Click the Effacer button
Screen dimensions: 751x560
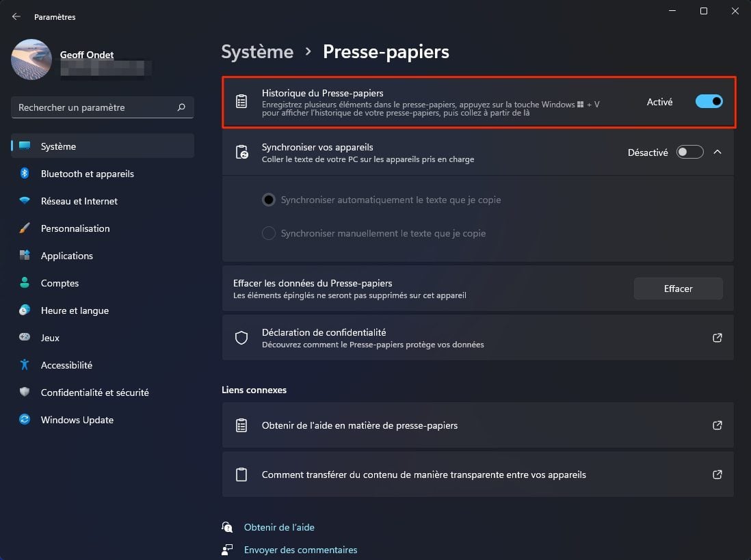coord(678,289)
